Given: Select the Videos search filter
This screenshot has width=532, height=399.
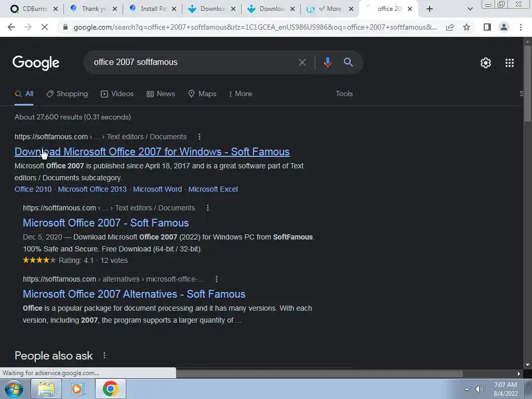Looking at the screenshot, I should pos(117,94).
